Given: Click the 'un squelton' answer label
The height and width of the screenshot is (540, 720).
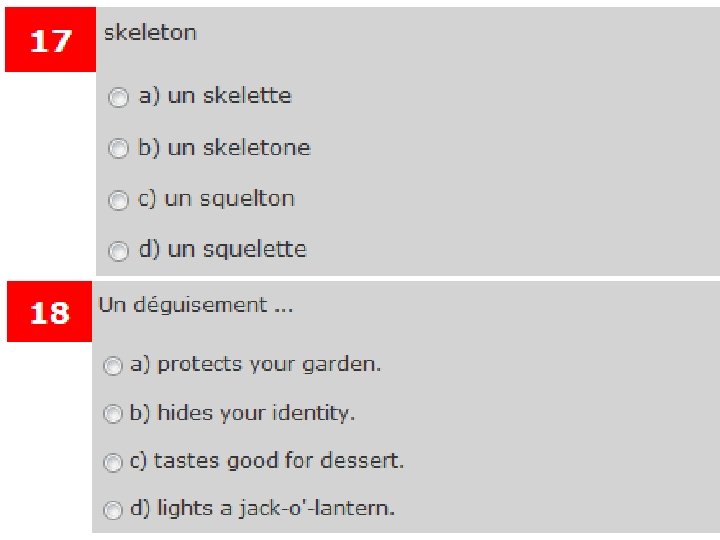Looking at the screenshot, I should coord(229,199).
